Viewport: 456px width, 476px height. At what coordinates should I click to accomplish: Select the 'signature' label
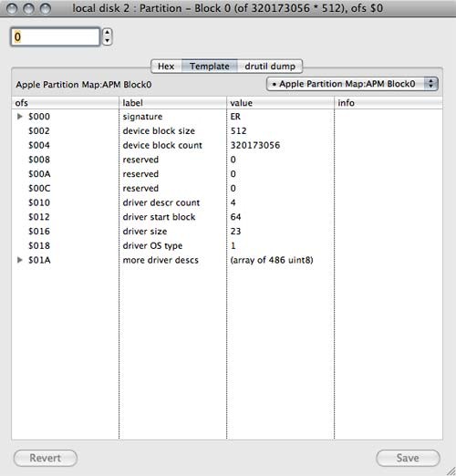point(142,117)
